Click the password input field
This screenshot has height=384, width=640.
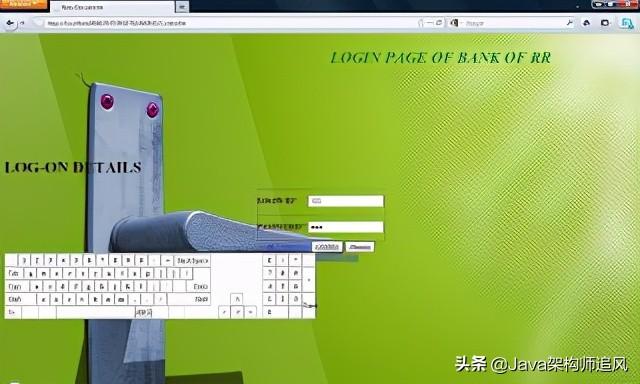tap(346, 227)
